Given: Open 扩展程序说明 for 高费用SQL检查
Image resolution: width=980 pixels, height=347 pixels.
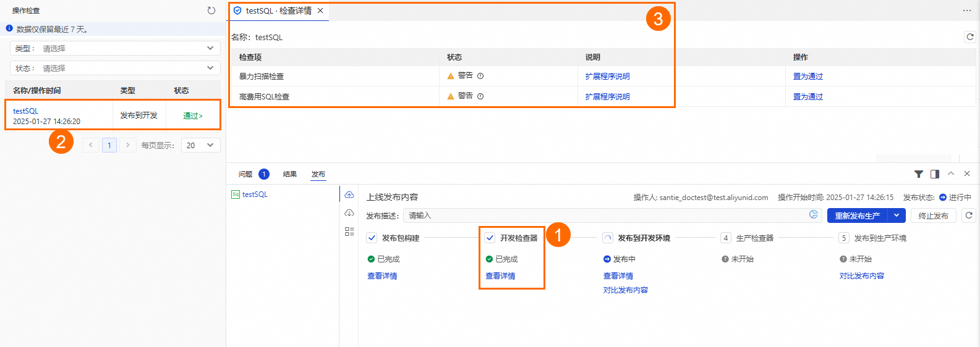Looking at the screenshot, I should coord(607,97).
